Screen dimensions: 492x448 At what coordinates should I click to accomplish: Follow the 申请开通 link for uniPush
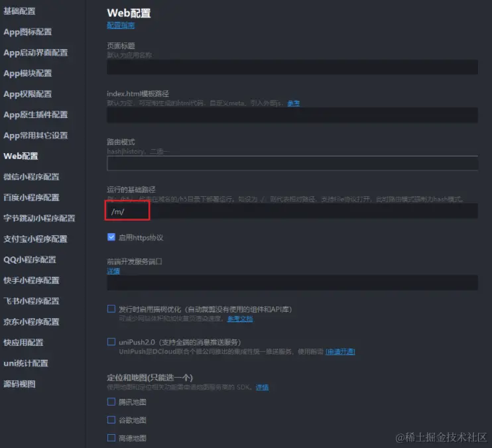[340, 352]
